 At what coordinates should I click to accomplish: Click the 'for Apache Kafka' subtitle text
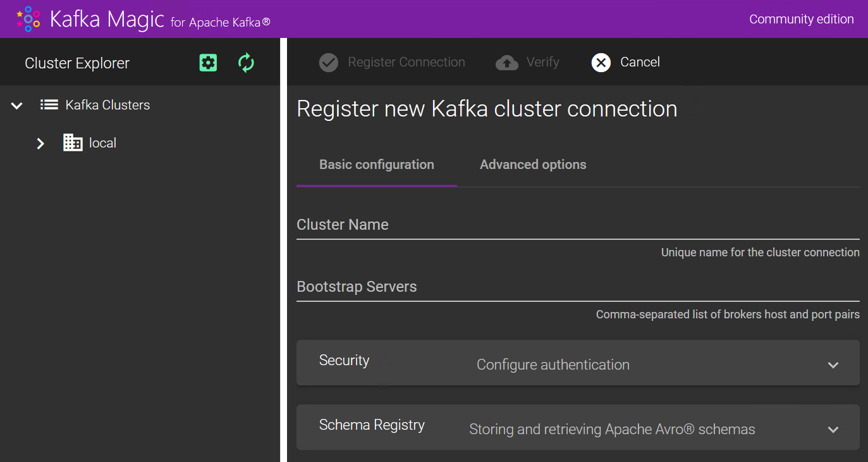pos(221,23)
